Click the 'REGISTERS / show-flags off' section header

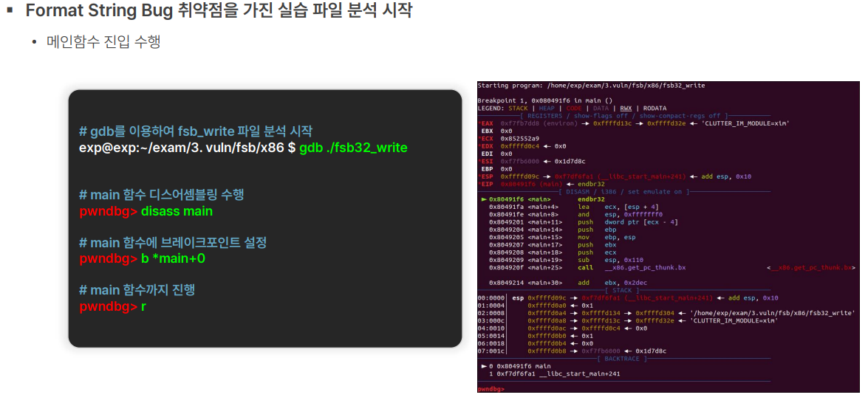[x=624, y=116]
